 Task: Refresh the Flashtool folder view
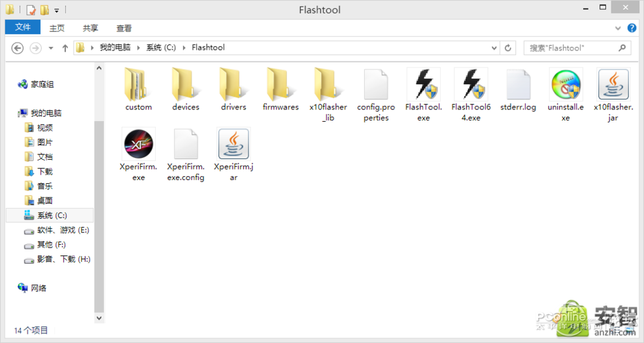coord(508,48)
